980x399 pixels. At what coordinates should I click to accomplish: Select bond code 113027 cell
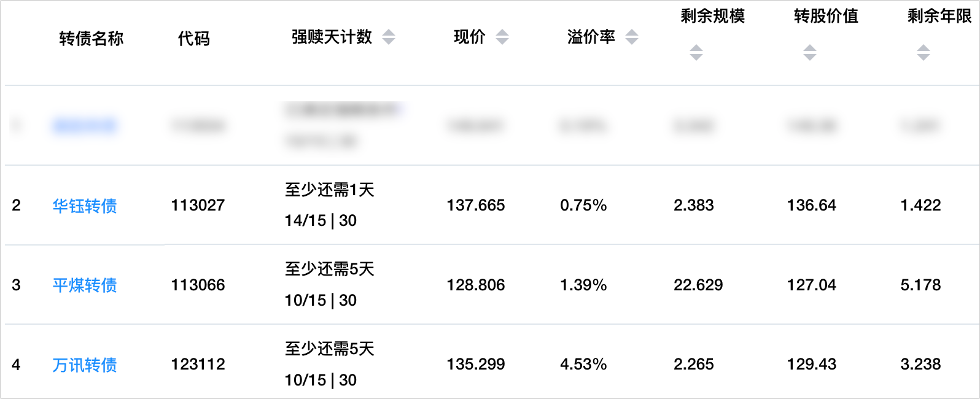(198, 206)
